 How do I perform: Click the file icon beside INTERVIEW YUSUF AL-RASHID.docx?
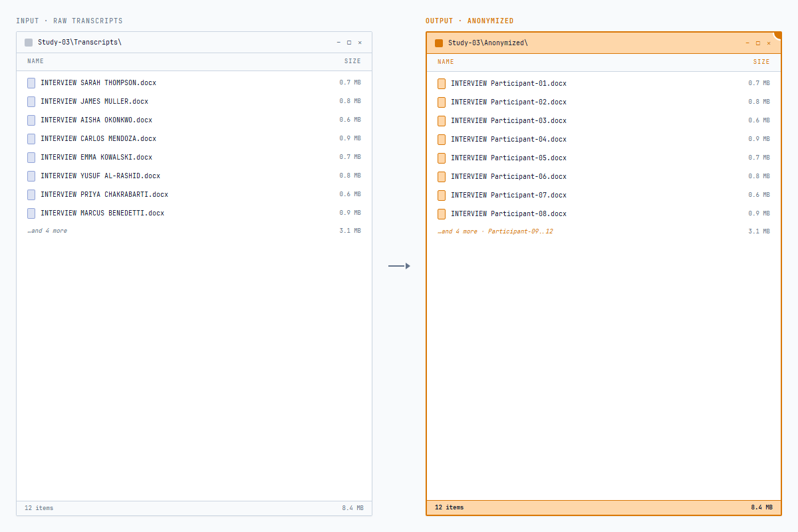(31, 176)
